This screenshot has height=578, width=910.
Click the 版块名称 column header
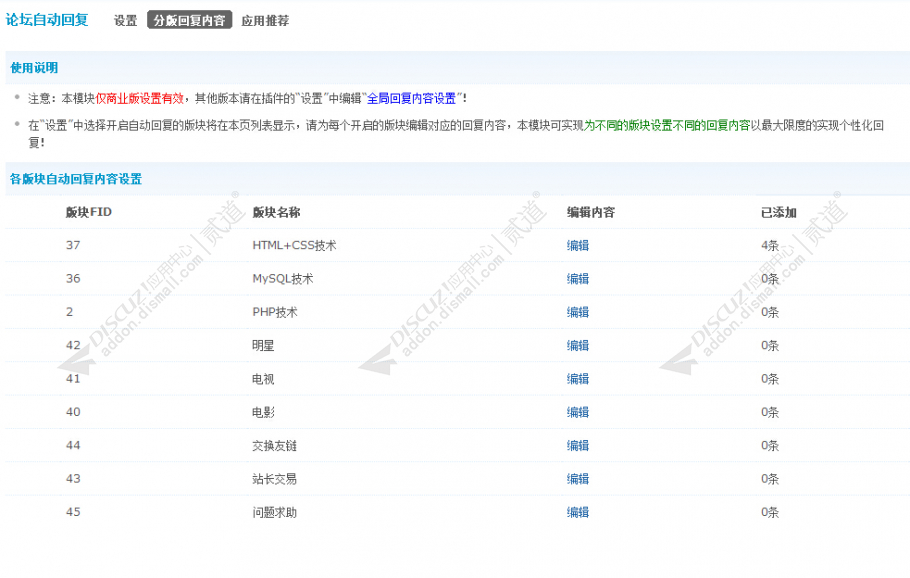click(x=276, y=212)
